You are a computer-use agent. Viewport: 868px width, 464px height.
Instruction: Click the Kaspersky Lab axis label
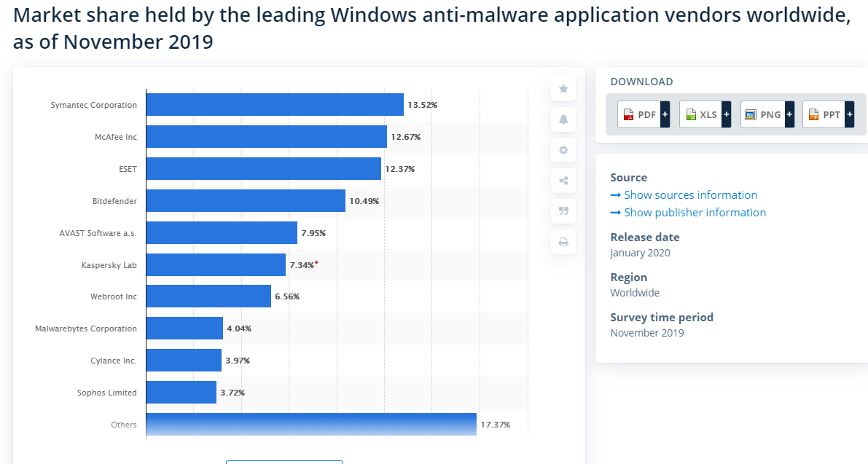109,265
